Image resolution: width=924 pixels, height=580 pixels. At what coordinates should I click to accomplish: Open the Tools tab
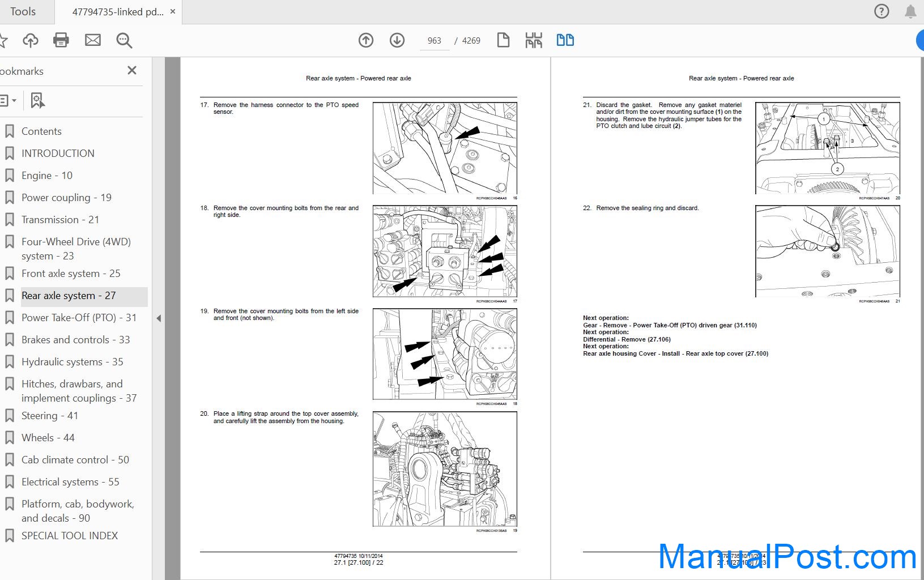[x=23, y=11]
